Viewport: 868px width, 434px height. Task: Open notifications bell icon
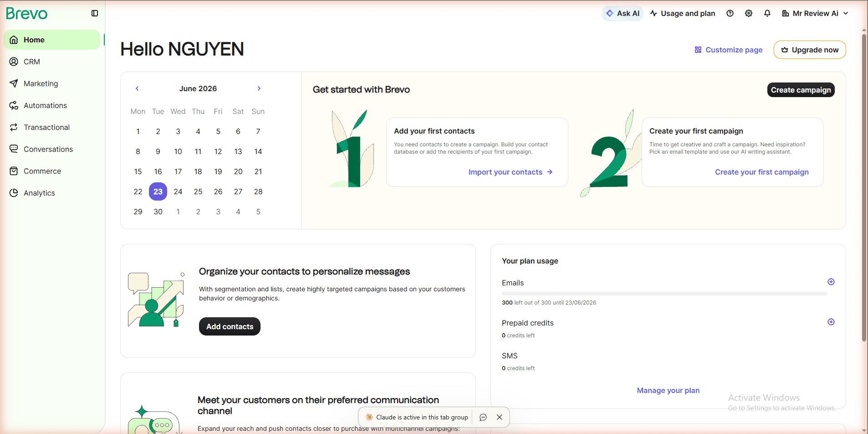point(767,13)
